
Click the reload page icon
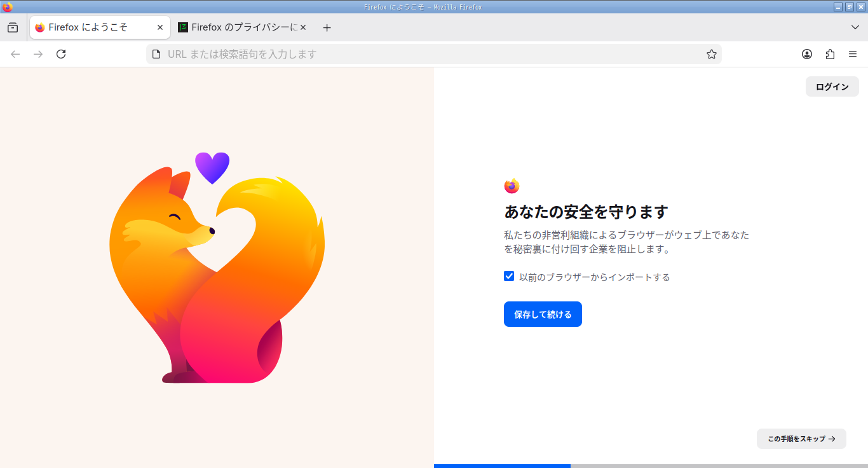click(60, 54)
